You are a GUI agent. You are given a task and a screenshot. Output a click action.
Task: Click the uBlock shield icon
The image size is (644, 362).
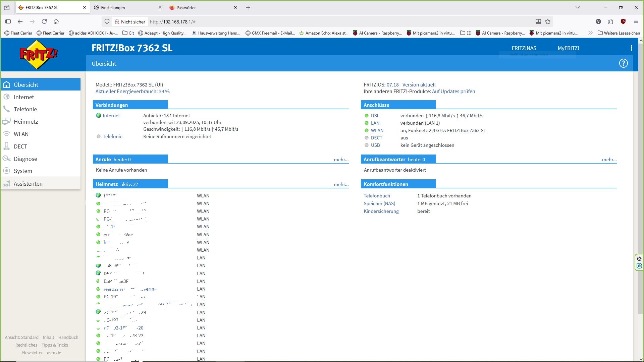(x=623, y=22)
